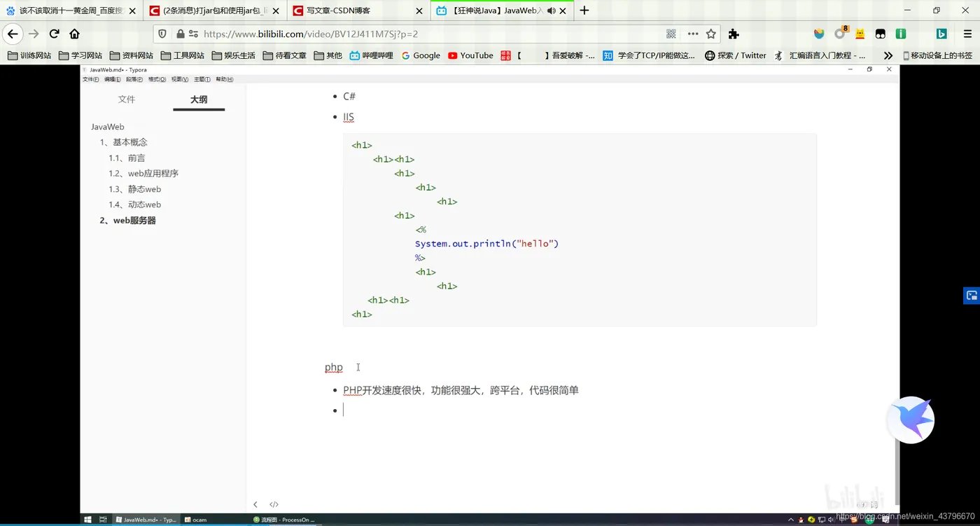Screen dimensions: 980x526
Task: Jump to outline item 1.3、静态web
Action: pos(134,189)
